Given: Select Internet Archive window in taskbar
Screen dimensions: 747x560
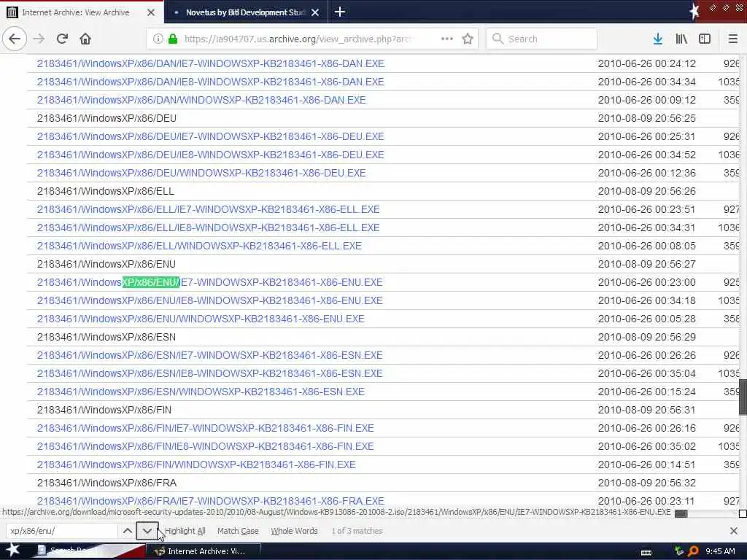Looking at the screenshot, I should (203, 551).
